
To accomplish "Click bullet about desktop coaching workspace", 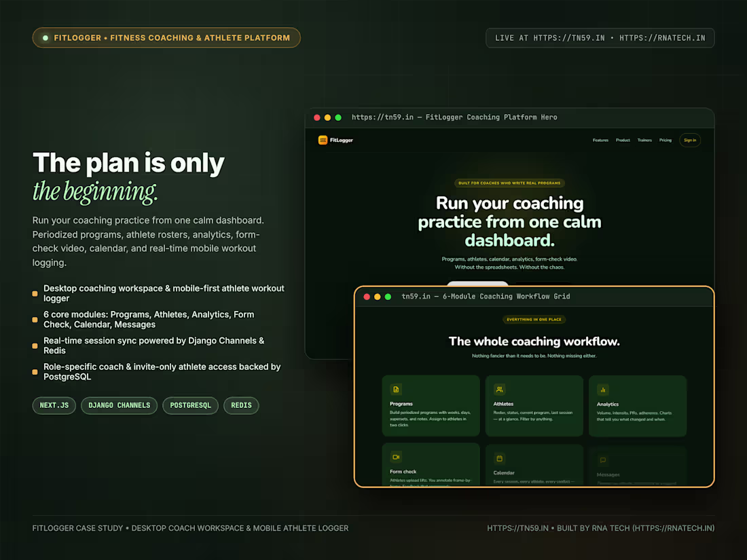I will (164, 293).
